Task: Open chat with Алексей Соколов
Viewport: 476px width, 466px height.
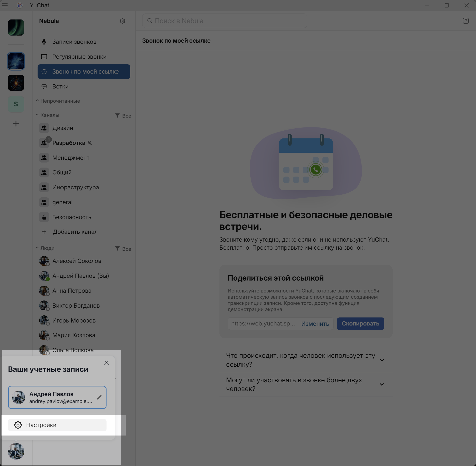Action: pyautogui.click(x=84, y=261)
